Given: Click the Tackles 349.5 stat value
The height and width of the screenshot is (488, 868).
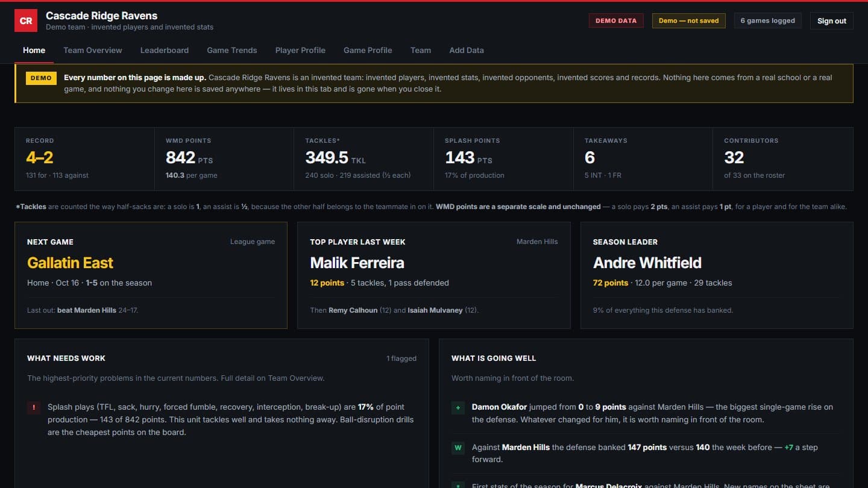Looking at the screenshot, I should pyautogui.click(x=327, y=158).
